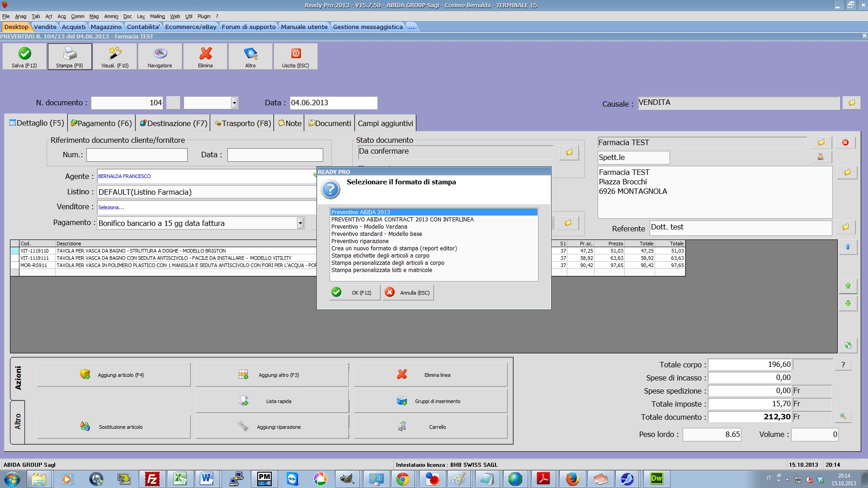Screen dimensions: 868x488
Task: Click agent name BERNALDA FRANCESCO
Action: (124, 176)
